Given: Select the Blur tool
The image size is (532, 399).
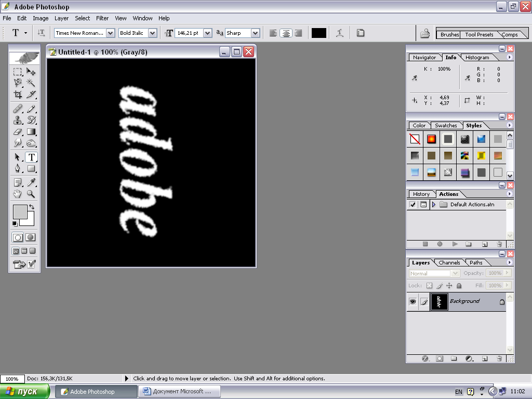Looking at the screenshot, I should pyautogui.click(x=18, y=143).
